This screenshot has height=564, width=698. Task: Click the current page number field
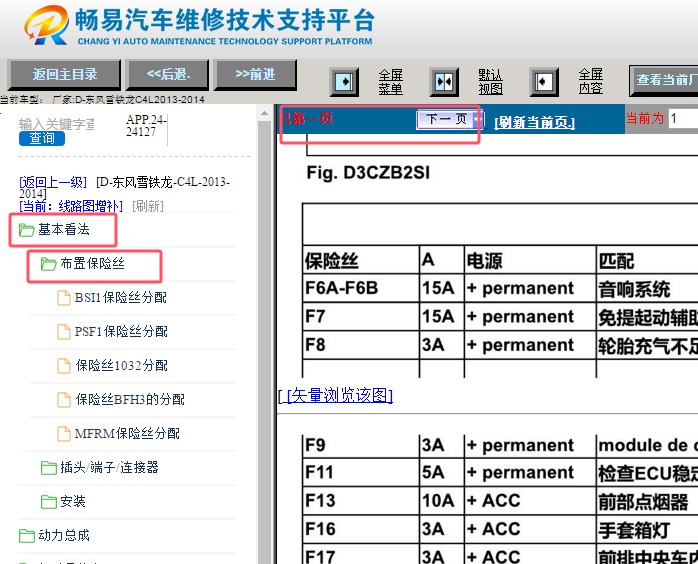point(683,118)
